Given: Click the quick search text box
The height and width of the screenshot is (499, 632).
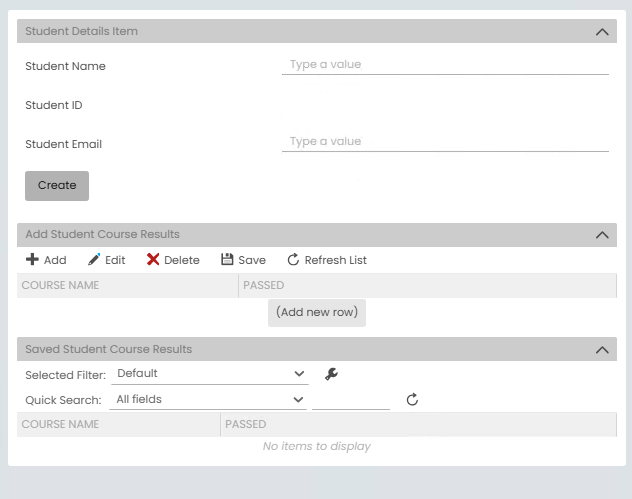Looking at the screenshot, I should tap(351, 400).
